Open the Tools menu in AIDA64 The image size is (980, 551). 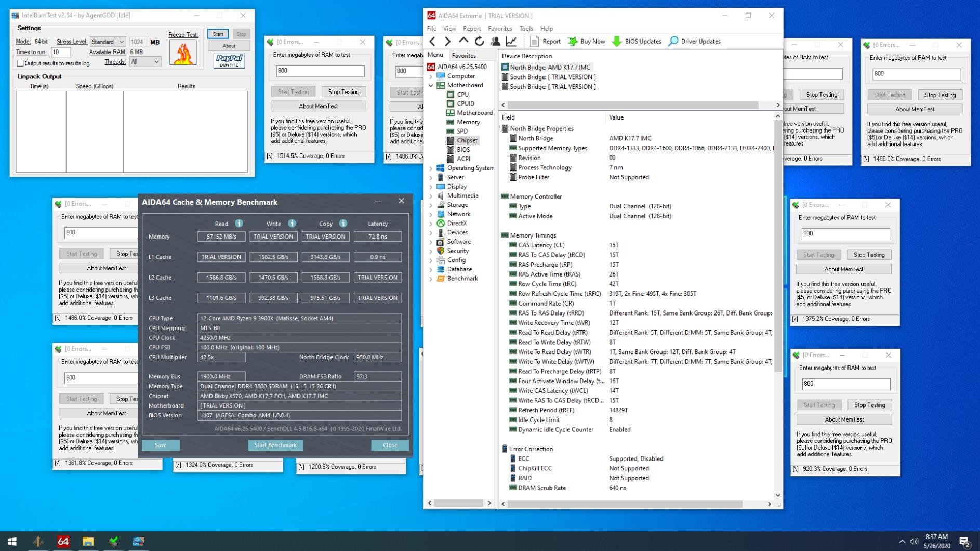[526, 29]
